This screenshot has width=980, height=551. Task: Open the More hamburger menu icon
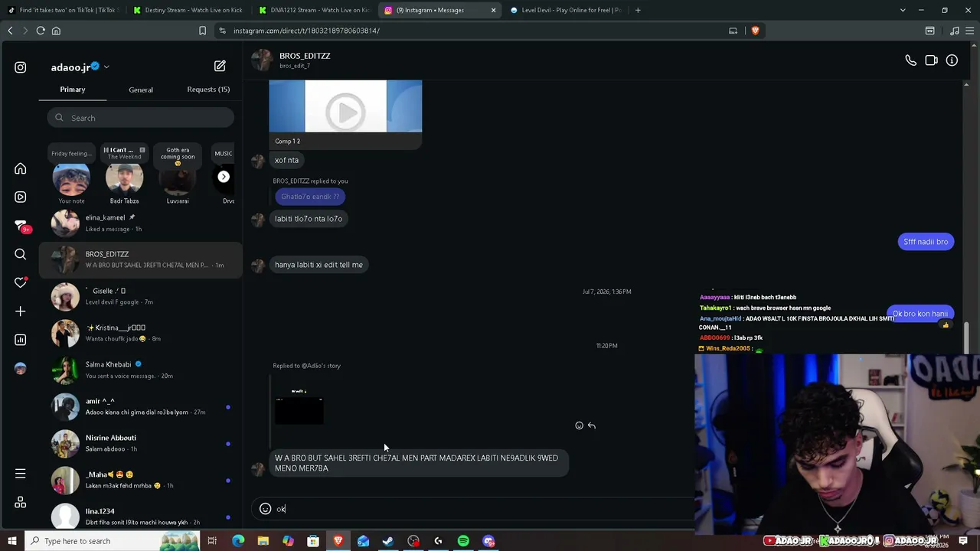click(x=21, y=474)
